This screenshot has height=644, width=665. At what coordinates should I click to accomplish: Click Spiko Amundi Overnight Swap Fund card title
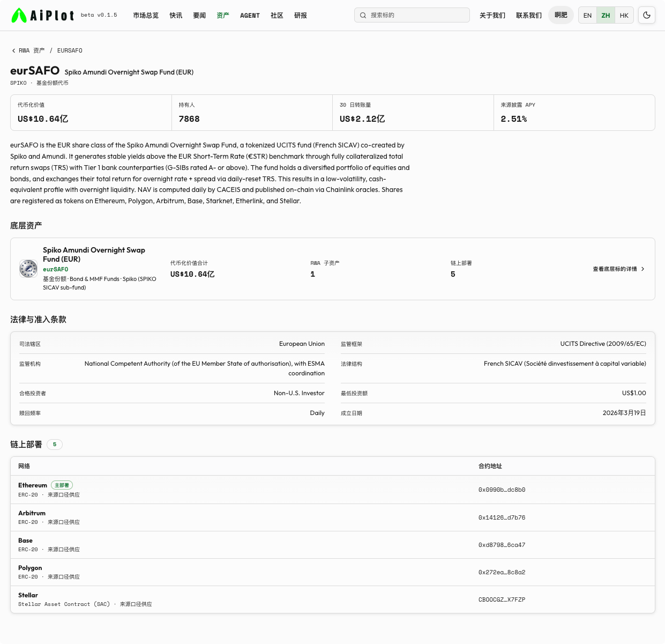point(94,255)
